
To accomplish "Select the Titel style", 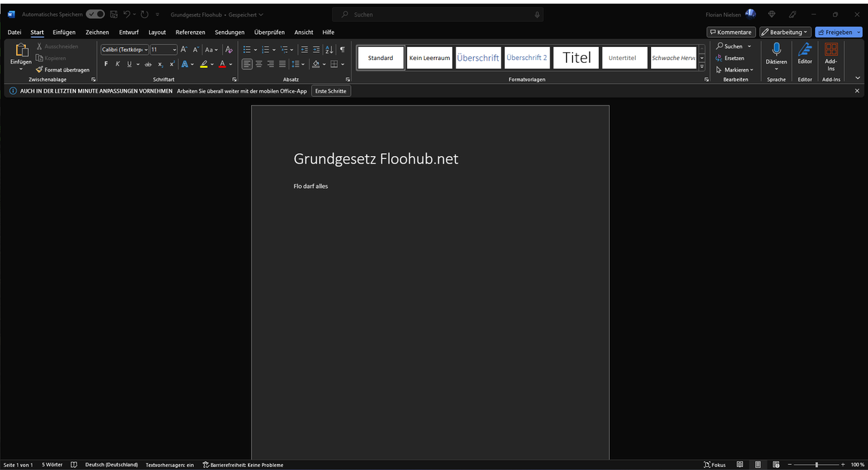I will point(576,58).
